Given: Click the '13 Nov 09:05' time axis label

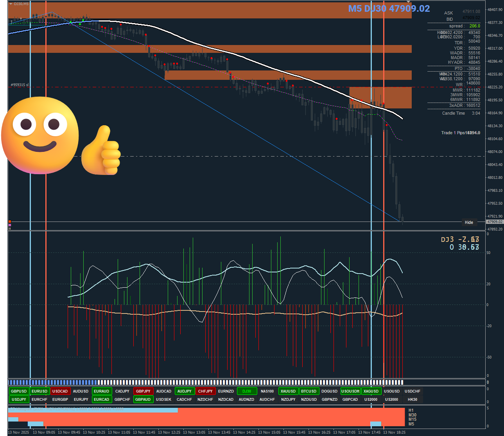Looking at the screenshot, I should point(44,432).
